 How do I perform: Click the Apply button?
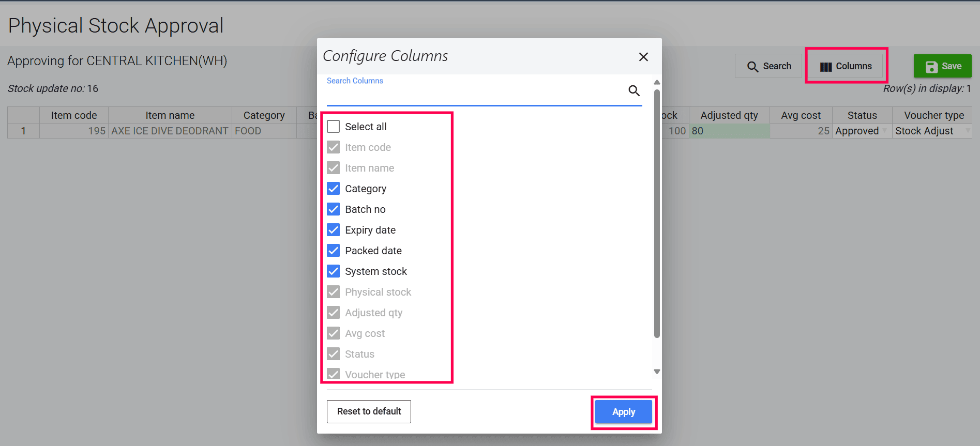(x=623, y=412)
